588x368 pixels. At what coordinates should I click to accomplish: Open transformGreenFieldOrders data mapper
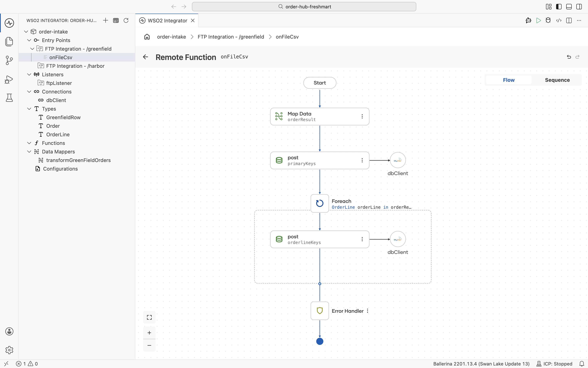(x=78, y=160)
